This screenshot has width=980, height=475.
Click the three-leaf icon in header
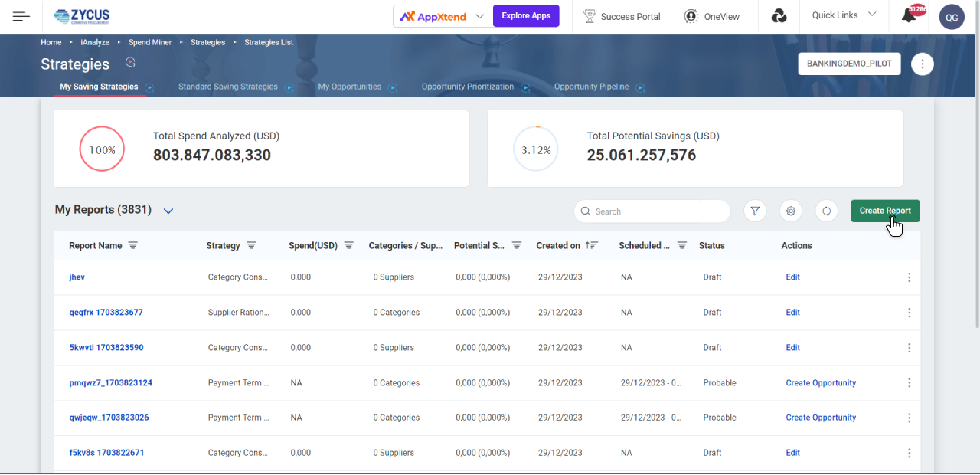(779, 16)
